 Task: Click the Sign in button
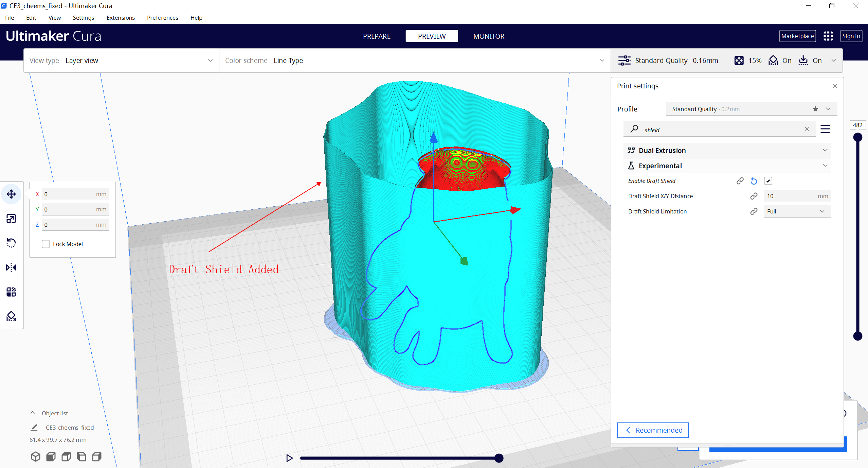click(851, 36)
